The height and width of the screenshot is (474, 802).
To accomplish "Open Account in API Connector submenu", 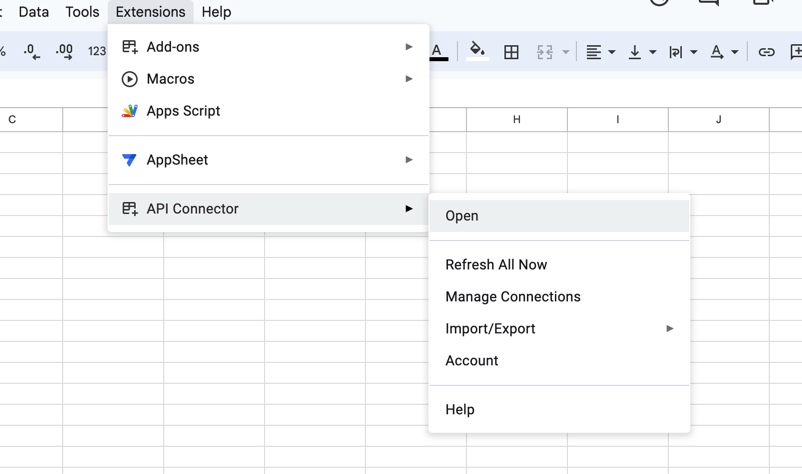I will (560, 360).
